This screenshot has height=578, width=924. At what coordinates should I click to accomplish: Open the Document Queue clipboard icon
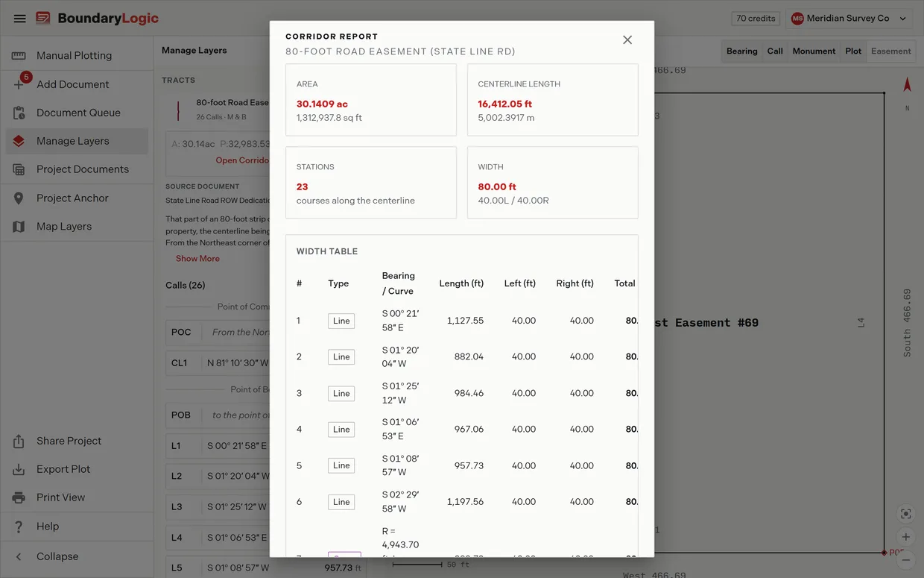click(19, 113)
